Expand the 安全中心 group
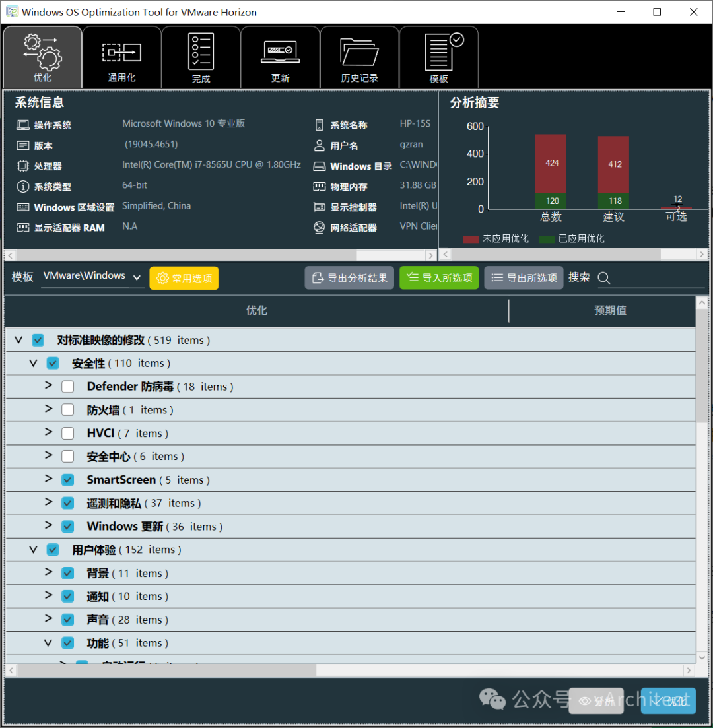The image size is (713, 728). coord(48,455)
